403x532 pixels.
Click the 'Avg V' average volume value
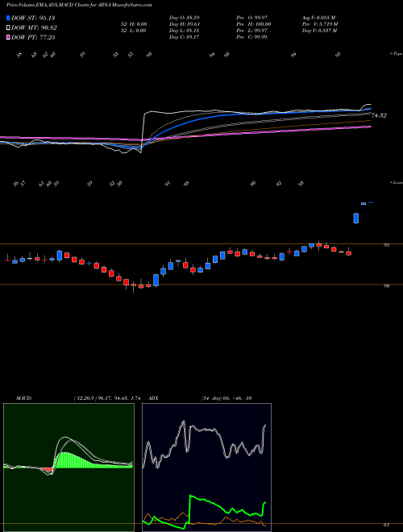[x=318, y=17]
